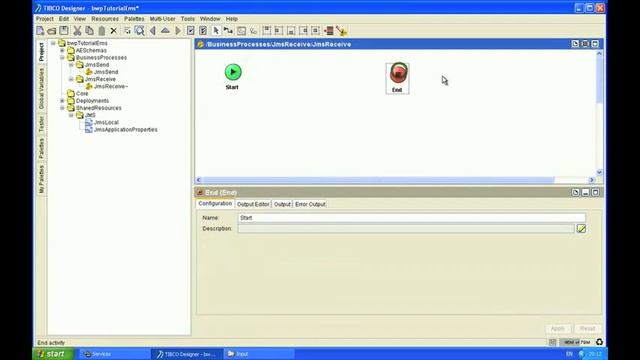Click the right arrow Forward icon
The image size is (640, 360).
178,31
